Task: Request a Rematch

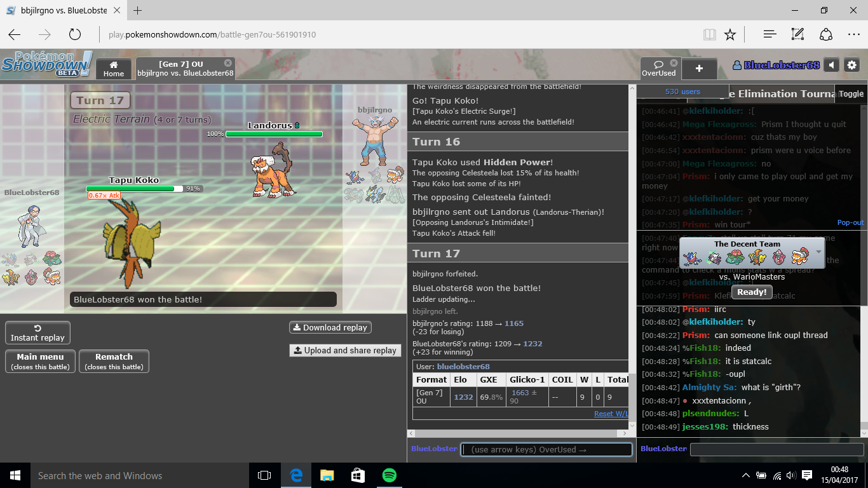Action: (x=114, y=361)
